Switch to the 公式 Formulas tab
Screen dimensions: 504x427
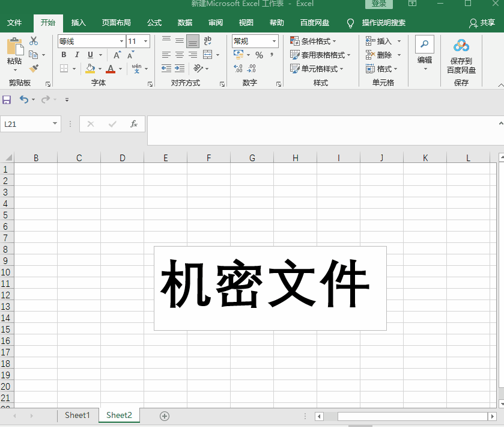(154, 22)
